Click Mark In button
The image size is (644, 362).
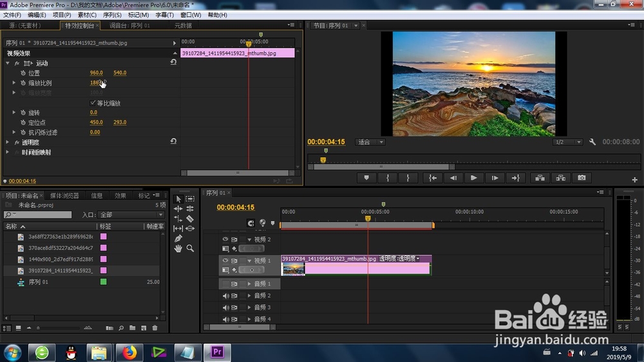pos(387,178)
